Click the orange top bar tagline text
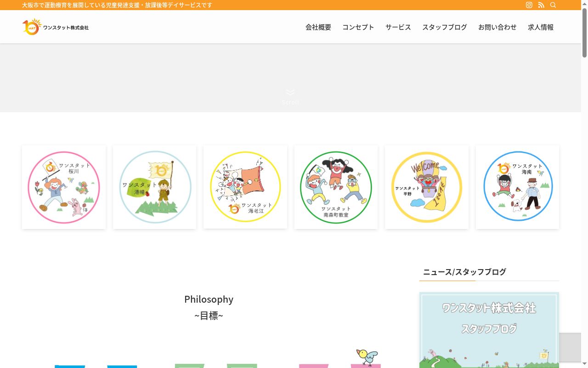The width and height of the screenshot is (588, 368). point(117,5)
